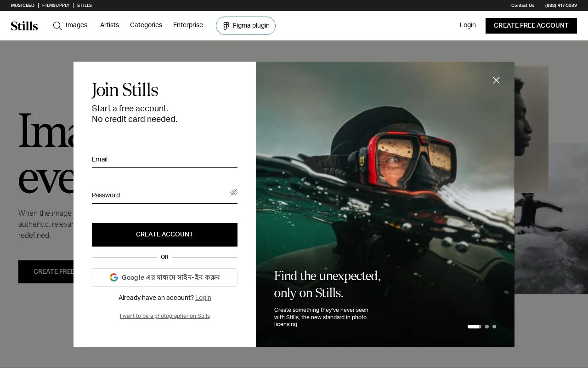Image resolution: width=588 pixels, height=368 pixels.
Task: Select the third carousel dot
Action: click(494, 327)
